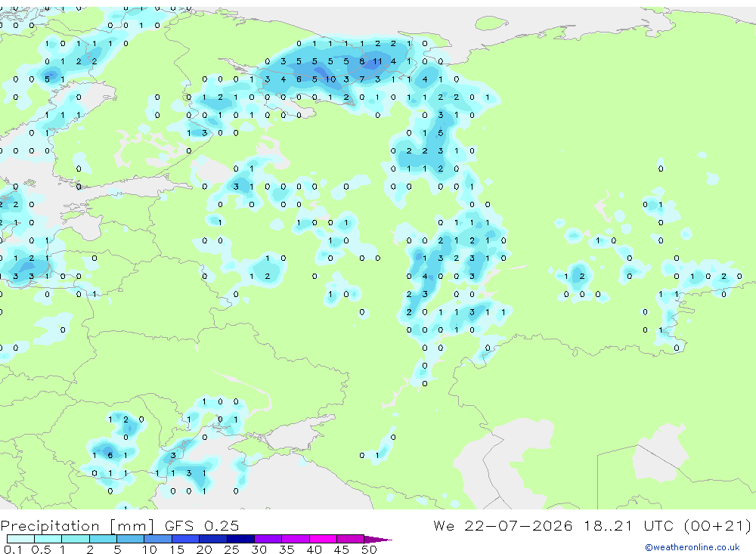Click the legend scale label "30"
The width and height of the screenshot is (756, 554).
259,549
